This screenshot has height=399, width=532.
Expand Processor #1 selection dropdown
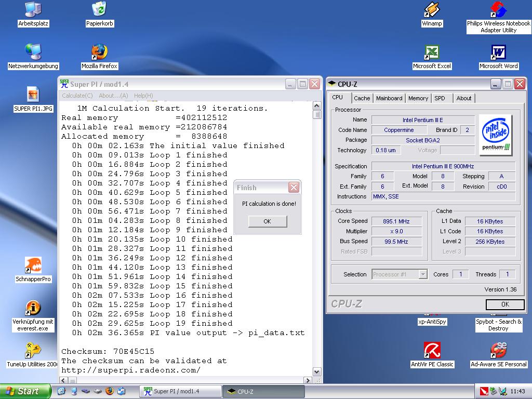click(423, 274)
